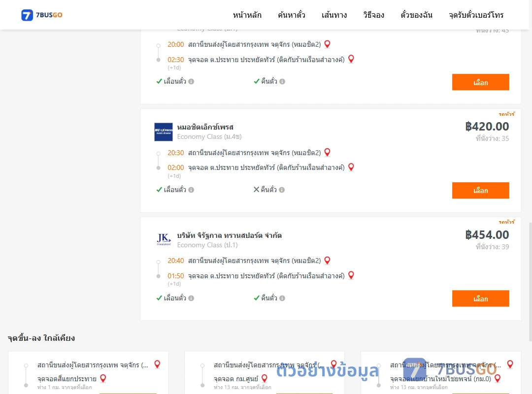Screen dimensions: 532x394
Task: Show map pin for 01:50 arrival stop
Action: point(351,275)
